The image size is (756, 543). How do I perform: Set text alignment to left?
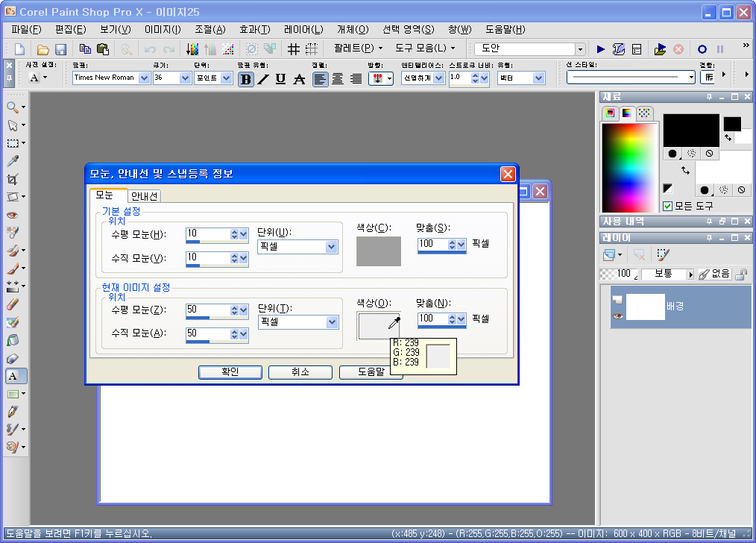point(320,78)
